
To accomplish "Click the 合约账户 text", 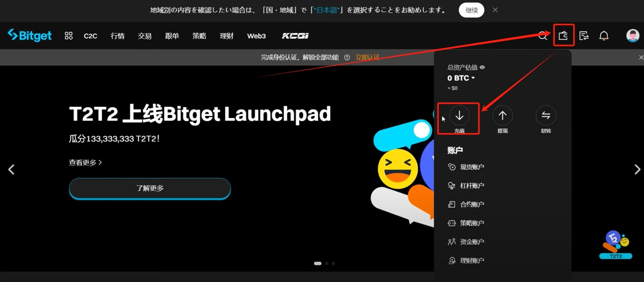I will [472, 204].
